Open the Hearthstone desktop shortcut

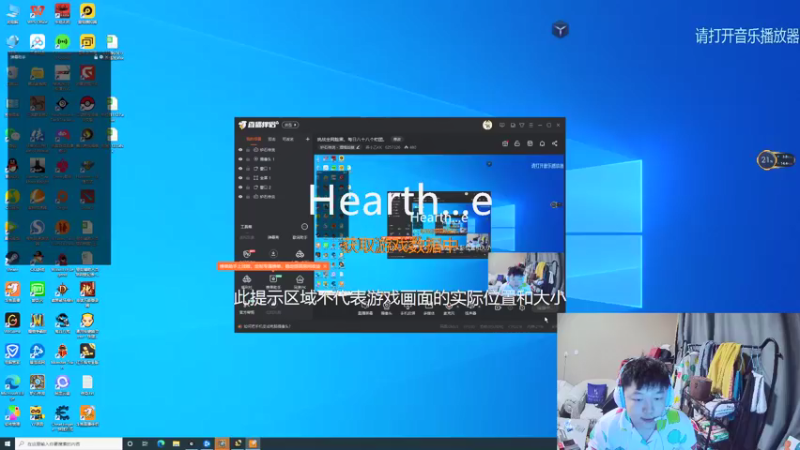[x=37, y=385]
